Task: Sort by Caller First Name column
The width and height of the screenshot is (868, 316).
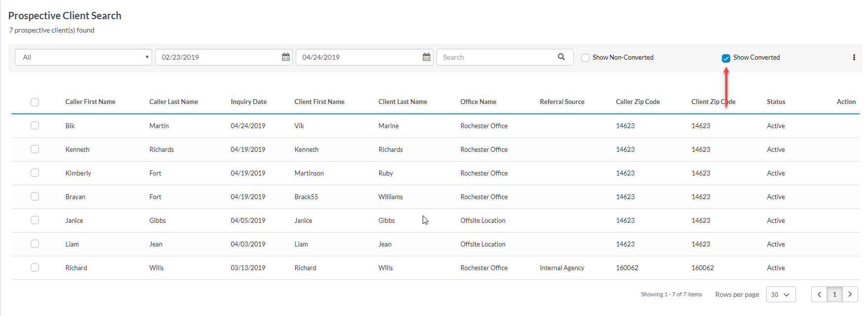Action: tap(90, 102)
